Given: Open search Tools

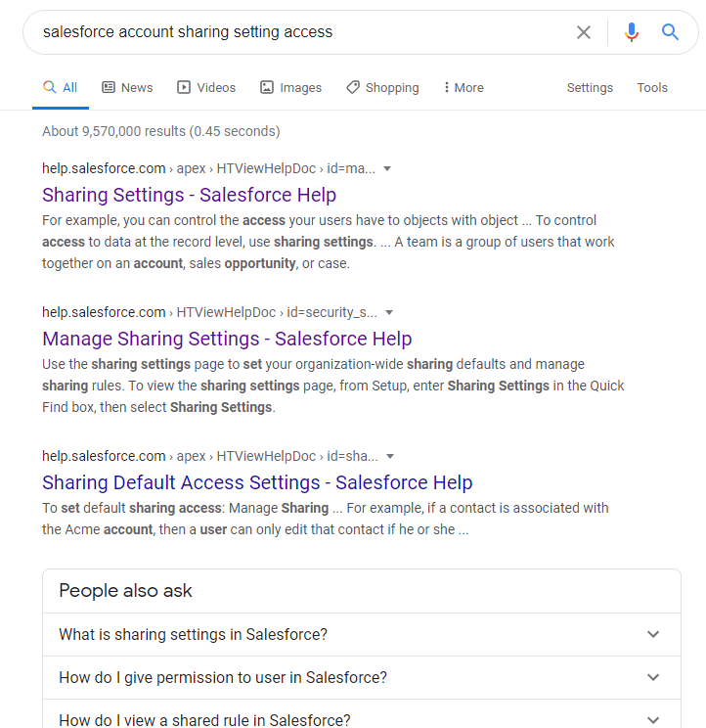Looking at the screenshot, I should point(651,88).
